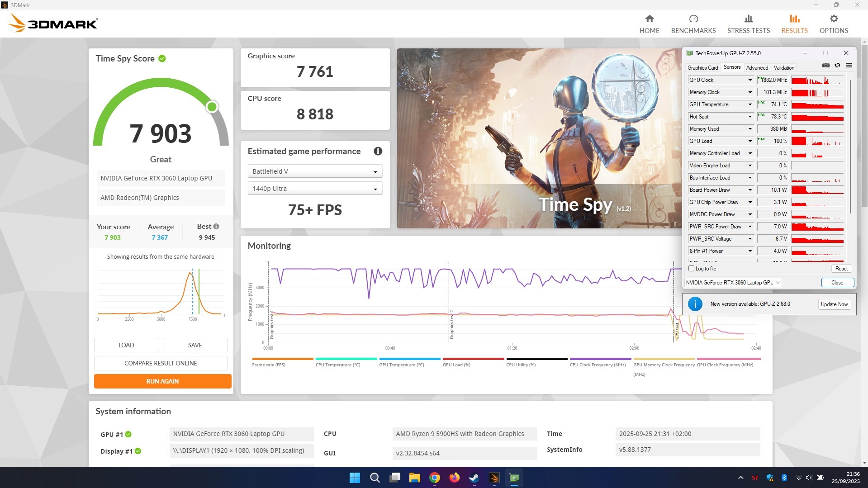Viewport: 868px width, 488px height.
Task: Open the GPU-Z hamburger menu
Action: pyautogui.click(x=849, y=66)
